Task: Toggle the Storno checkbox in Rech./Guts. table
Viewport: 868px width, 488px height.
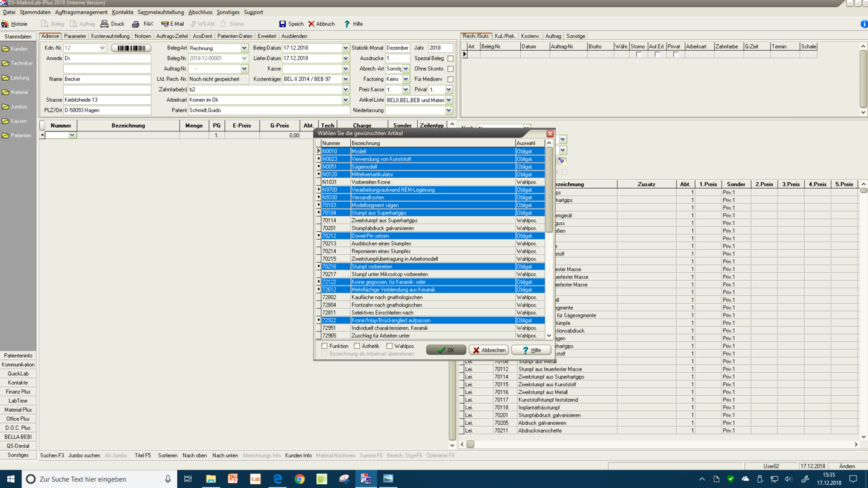Action: point(639,54)
